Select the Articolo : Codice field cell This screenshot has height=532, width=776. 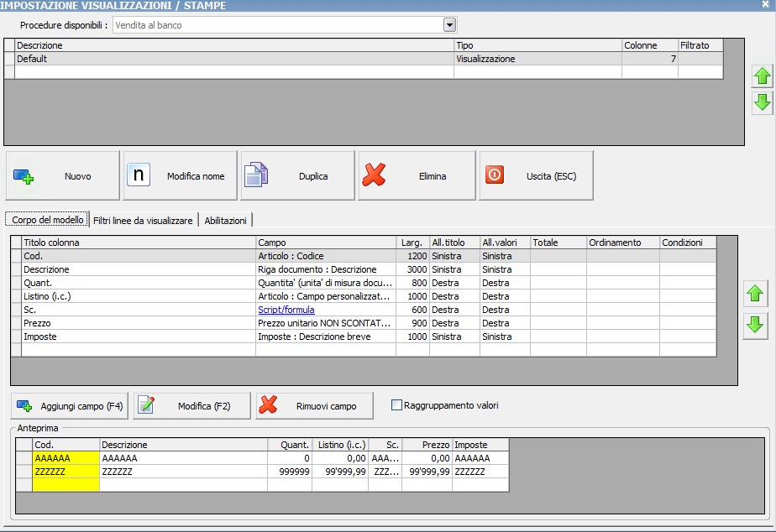pyautogui.click(x=326, y=256)
